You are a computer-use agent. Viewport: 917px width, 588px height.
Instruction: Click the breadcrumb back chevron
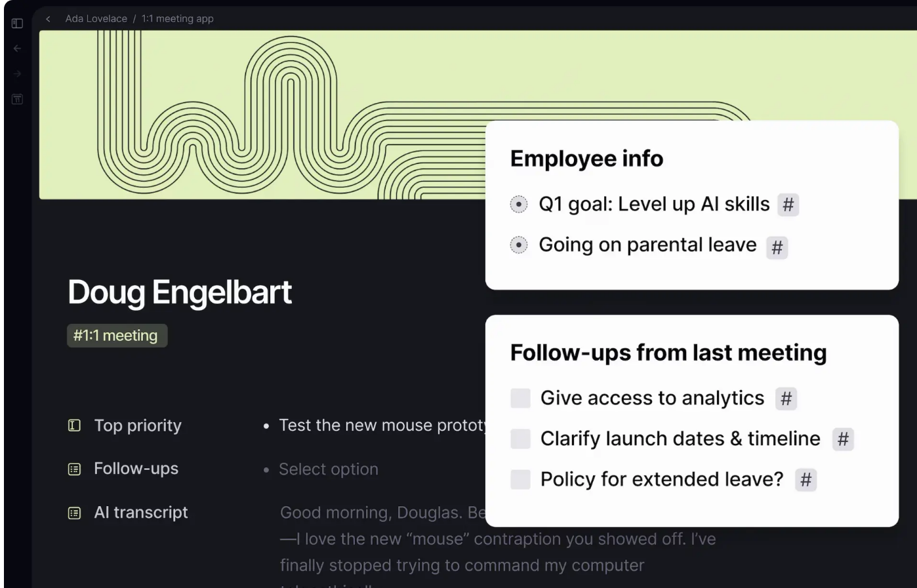point(48,19)
